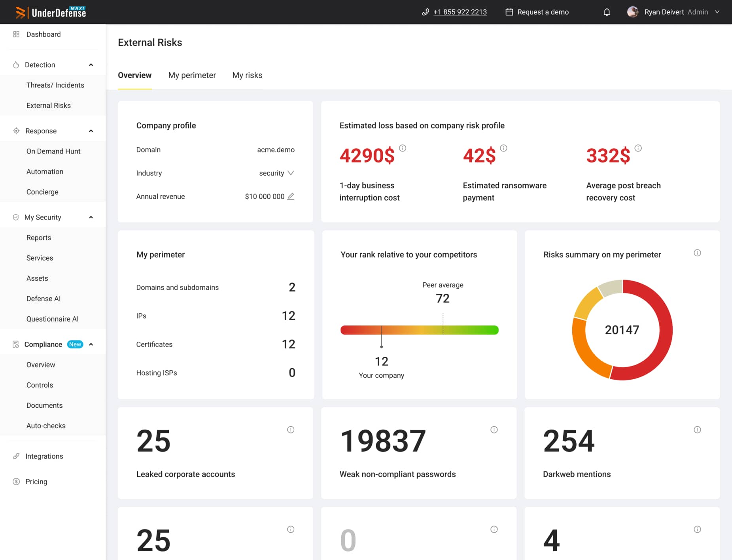Image resolution: width=732 pixels, height=560 pixels.
Task: Click the New badge beside Compliance
Action: coord(75,344)
